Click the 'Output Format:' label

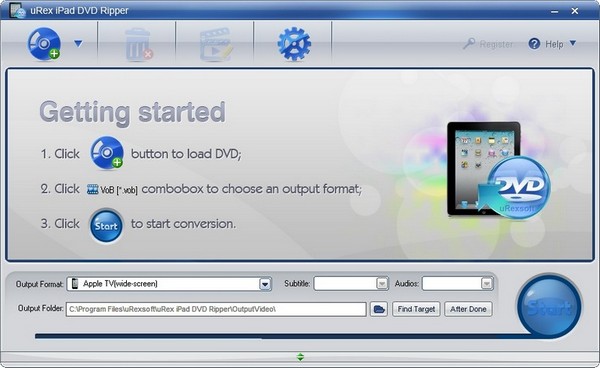pyautogui.click(x=39, y=284)
